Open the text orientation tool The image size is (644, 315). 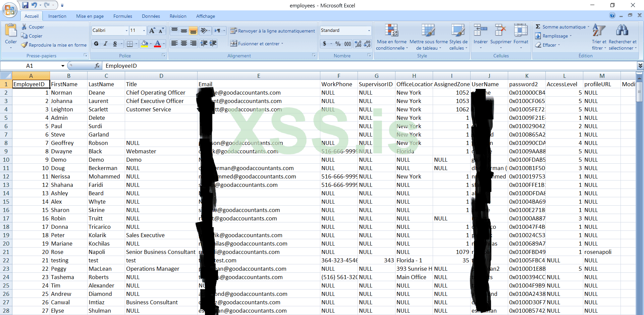[205, 31]
